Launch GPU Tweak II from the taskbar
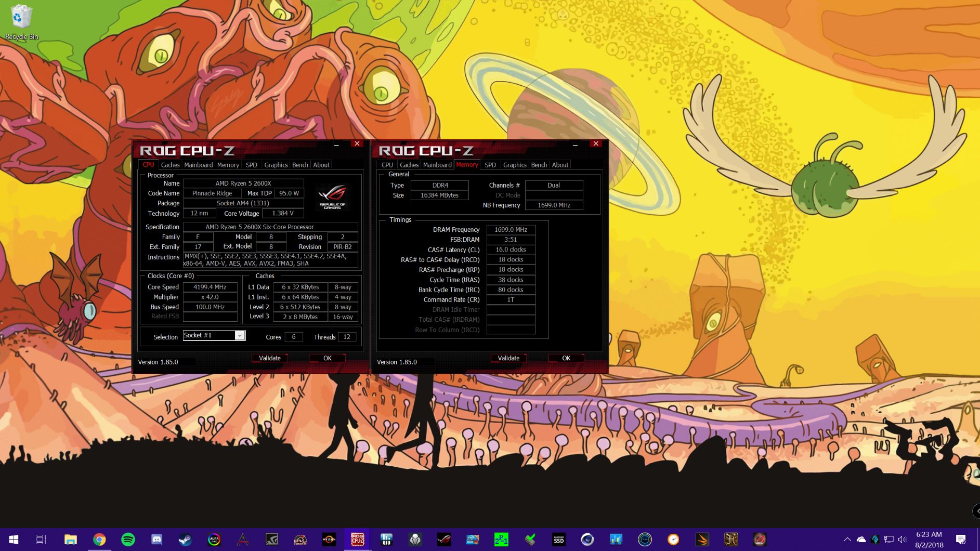 [x=300, y=540]
